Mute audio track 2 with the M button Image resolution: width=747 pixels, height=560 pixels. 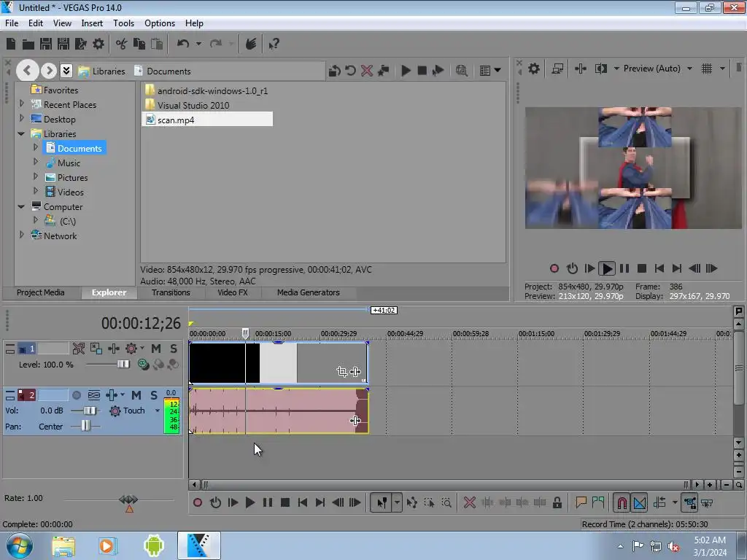(136, 394)
